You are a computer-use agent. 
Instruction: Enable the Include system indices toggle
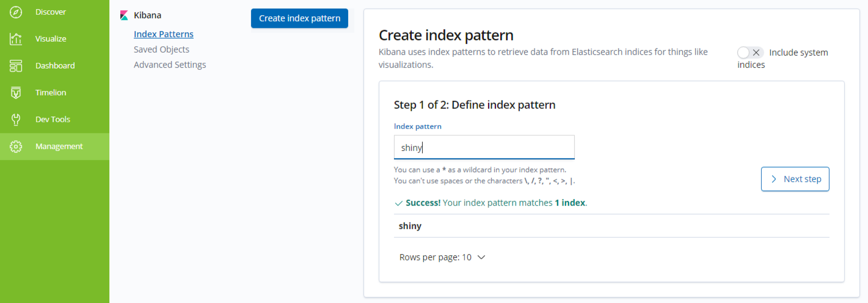click(750, 53)
